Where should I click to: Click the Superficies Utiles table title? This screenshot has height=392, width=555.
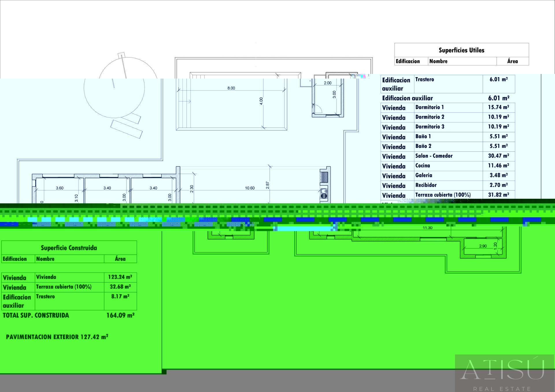tap(461, 50)
